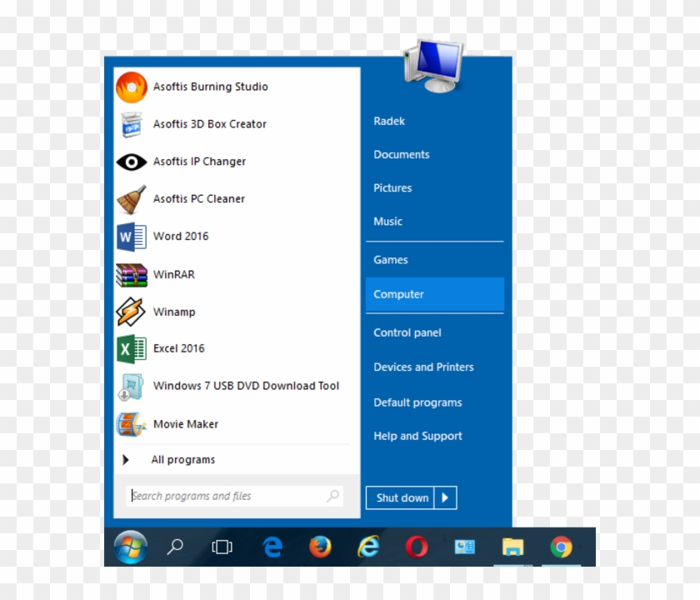Launch Asoftis PC Cleaner broom icon

(132, 199)
